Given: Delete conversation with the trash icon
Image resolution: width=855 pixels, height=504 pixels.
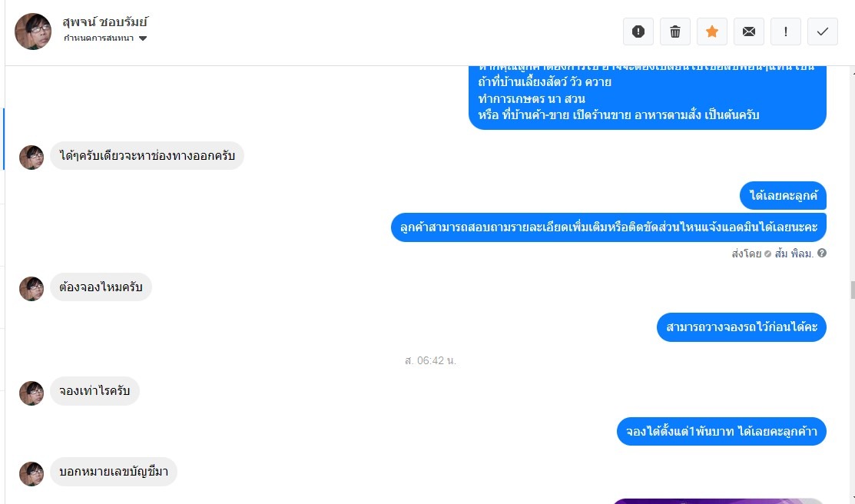Looking at the screenshot, I should (x=675, y=31).
